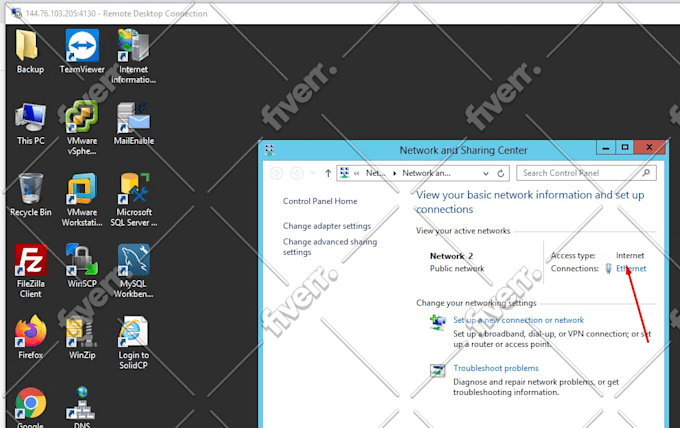
Task: Open recent locations dropdown arrow
Action: (x=313, y=173)
